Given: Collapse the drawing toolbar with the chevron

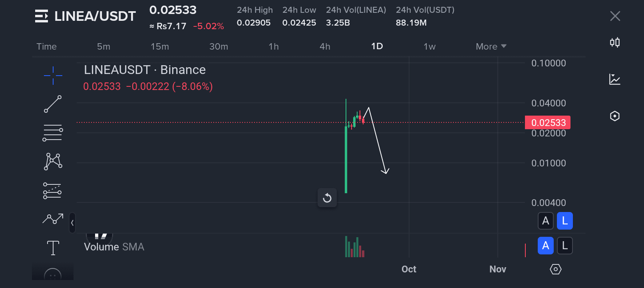Looking at the screenshot, I should [x=72, y=223].
